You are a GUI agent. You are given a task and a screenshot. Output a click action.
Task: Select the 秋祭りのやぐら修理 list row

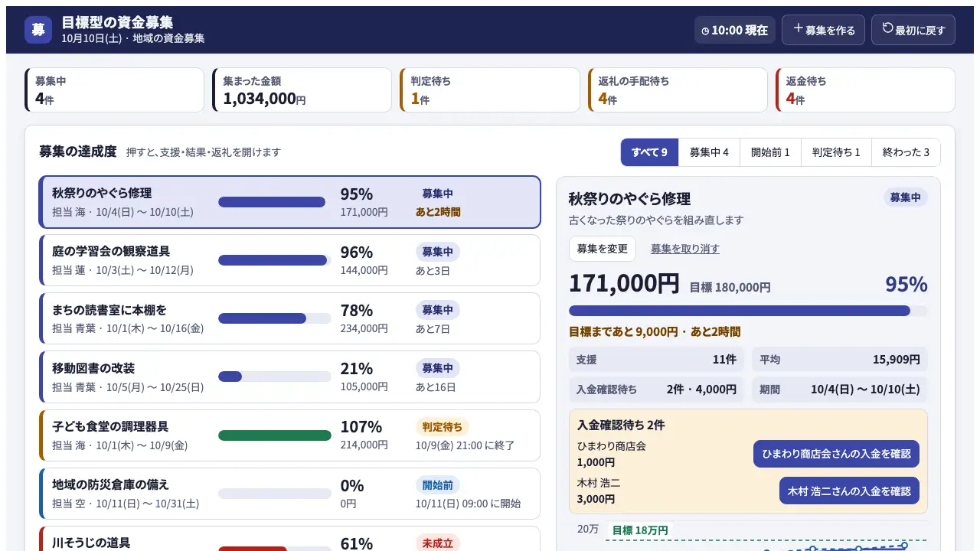tap(290, 202)
